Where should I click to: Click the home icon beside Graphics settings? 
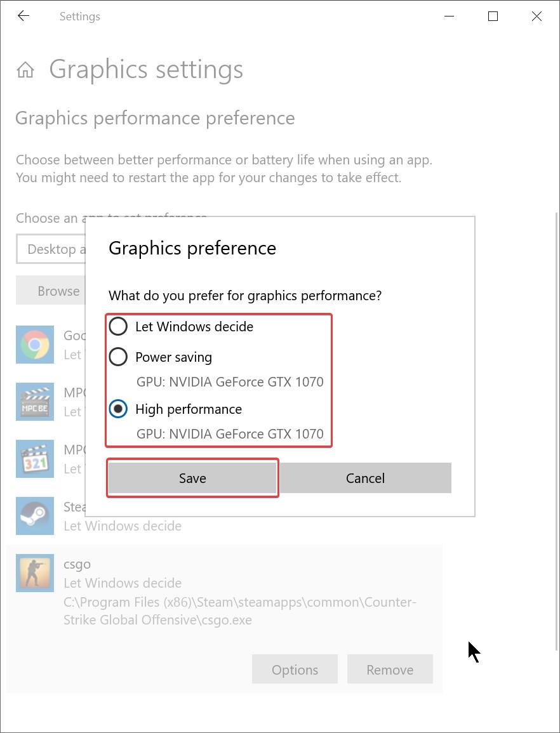(25, 69)
